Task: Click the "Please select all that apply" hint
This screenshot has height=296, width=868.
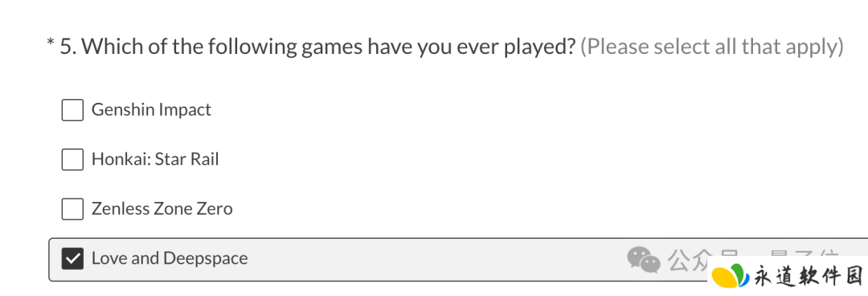Action: click(711, 47)
